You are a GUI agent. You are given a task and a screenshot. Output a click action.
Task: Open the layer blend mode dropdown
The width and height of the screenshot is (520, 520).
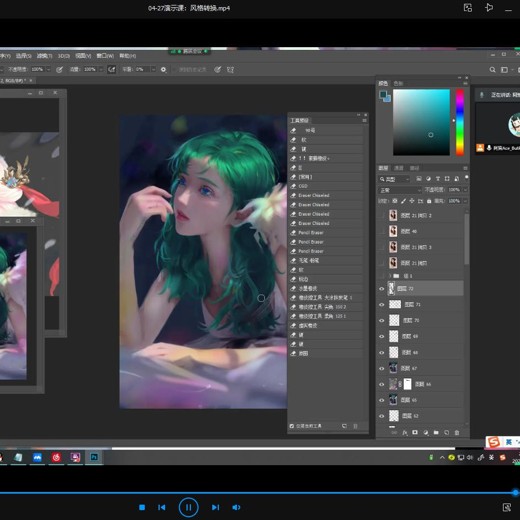[400, 190]
